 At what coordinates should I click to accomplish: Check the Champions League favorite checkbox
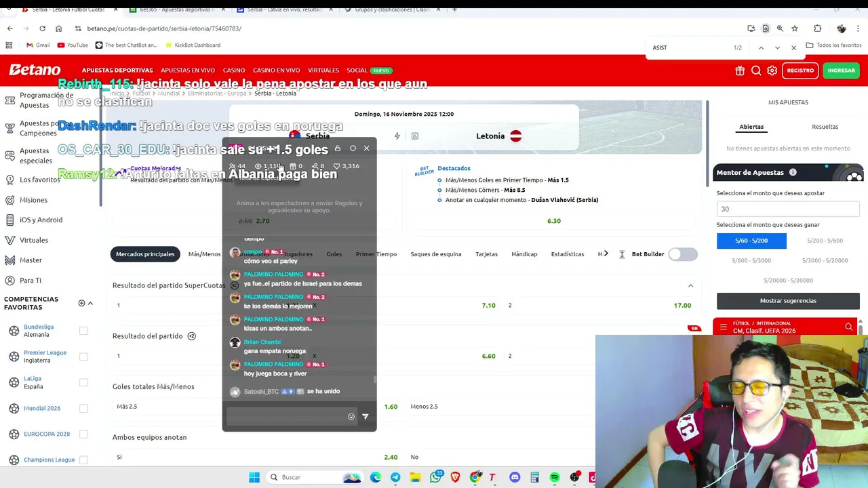click(83, 460)
